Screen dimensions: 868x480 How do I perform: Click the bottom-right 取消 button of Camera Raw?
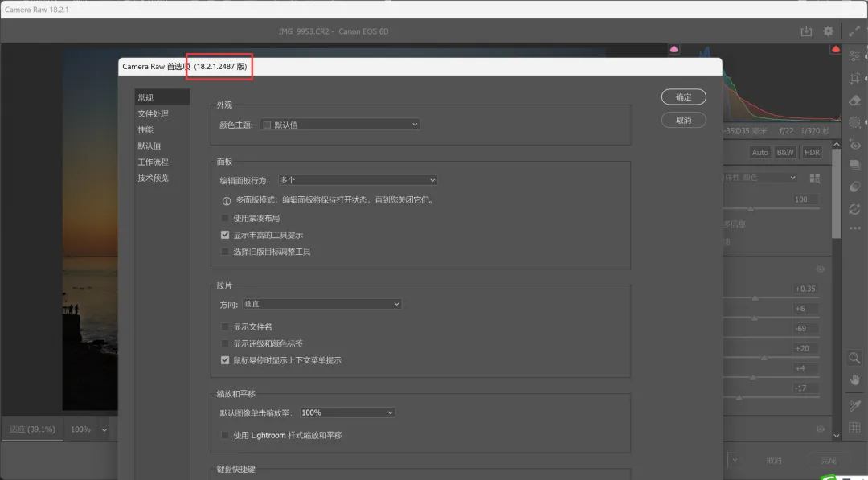click(x=774, y=460)
